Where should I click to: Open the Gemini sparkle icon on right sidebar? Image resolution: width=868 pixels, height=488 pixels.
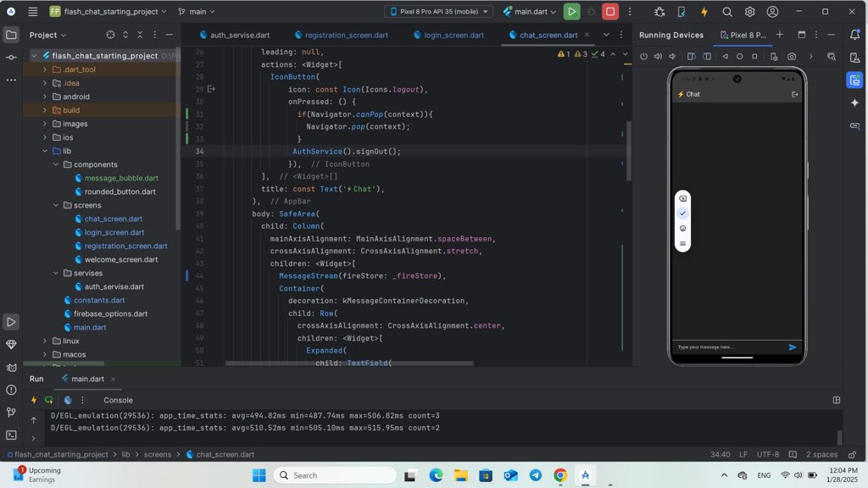pos(854,103)
